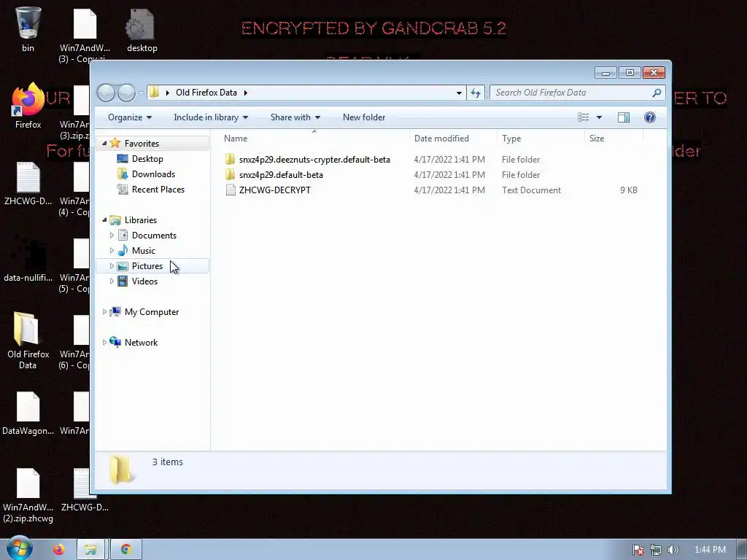Click the New folder button
Screen dimensions: 747x560
[364, 117]
